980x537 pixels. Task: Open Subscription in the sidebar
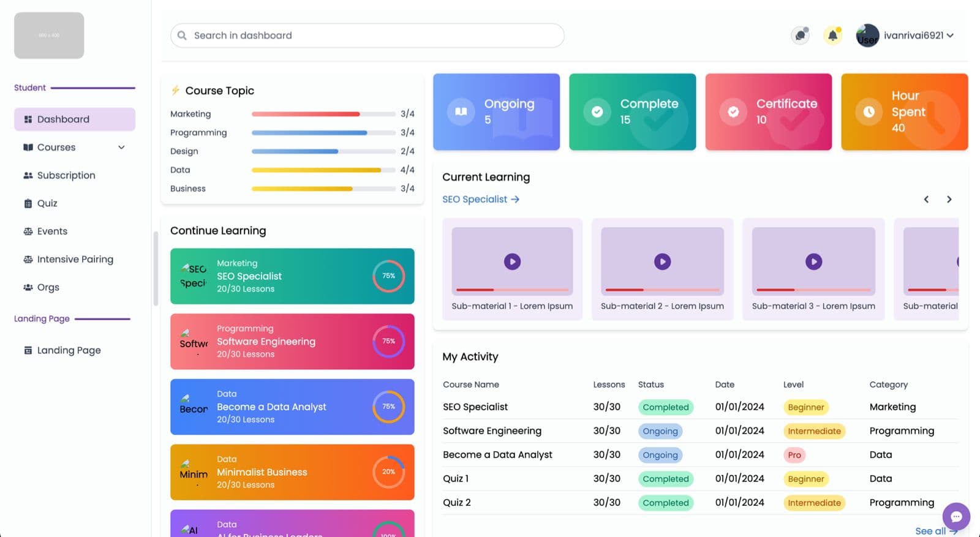[66, 176]
